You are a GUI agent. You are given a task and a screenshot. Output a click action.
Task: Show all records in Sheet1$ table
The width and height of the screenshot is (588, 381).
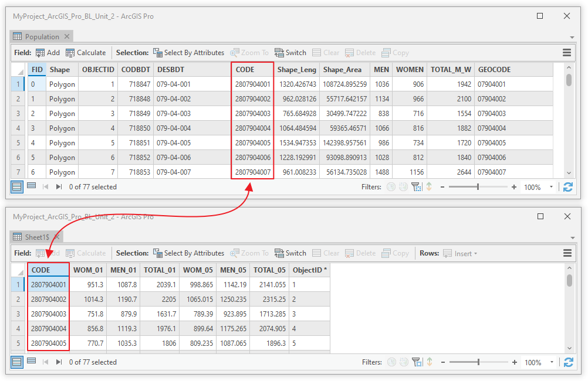tap(17, 362)
